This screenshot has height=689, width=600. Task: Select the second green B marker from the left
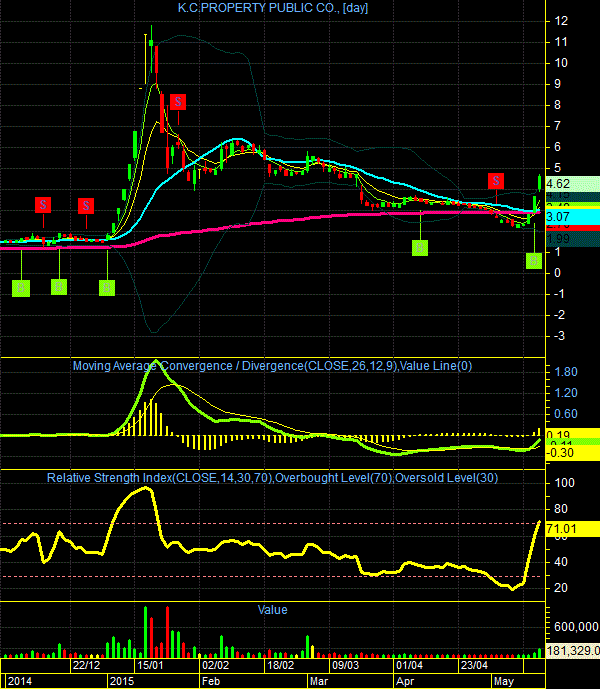click(x=59, y=287)
